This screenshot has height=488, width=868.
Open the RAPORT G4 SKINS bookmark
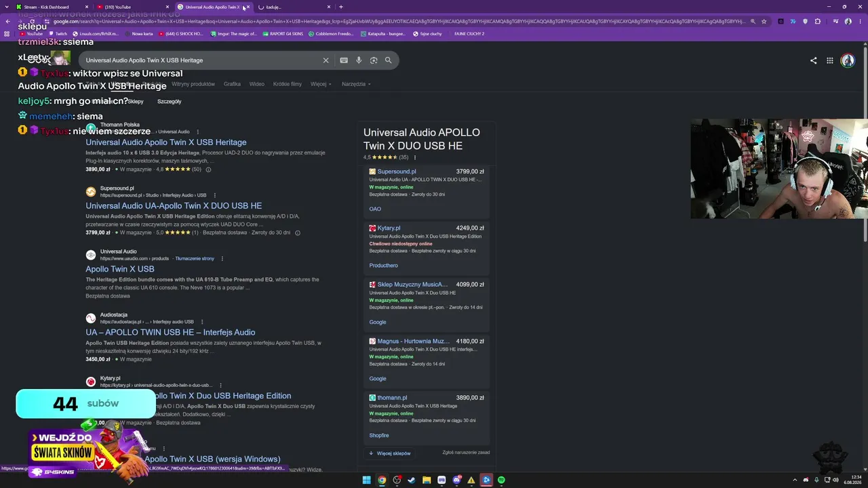tap(283, 33)
